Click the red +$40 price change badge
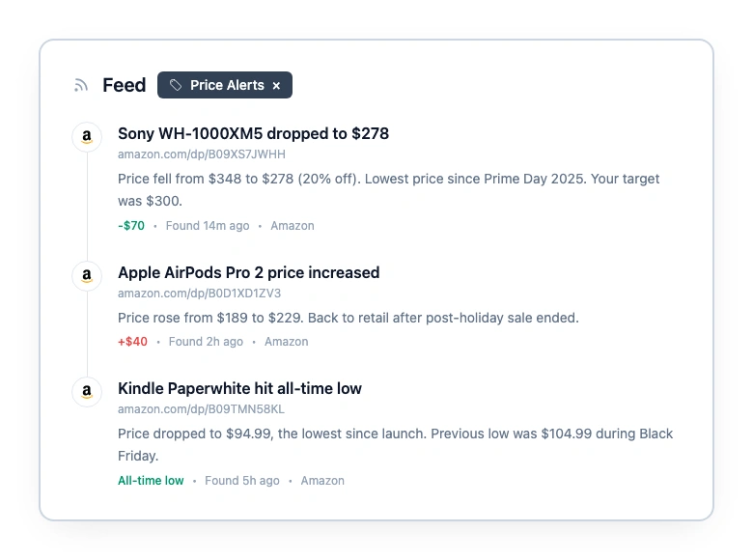The width and height of the screenshot is (753, 560). pos(133,342)
